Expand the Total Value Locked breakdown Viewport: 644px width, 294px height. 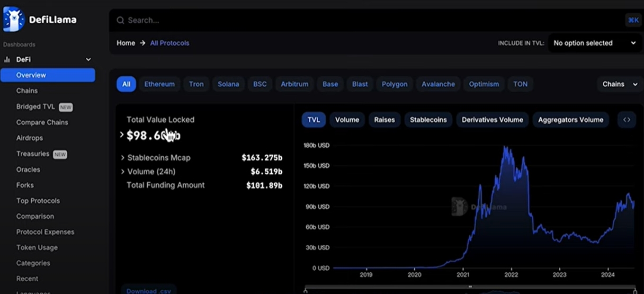pos(122,135)
